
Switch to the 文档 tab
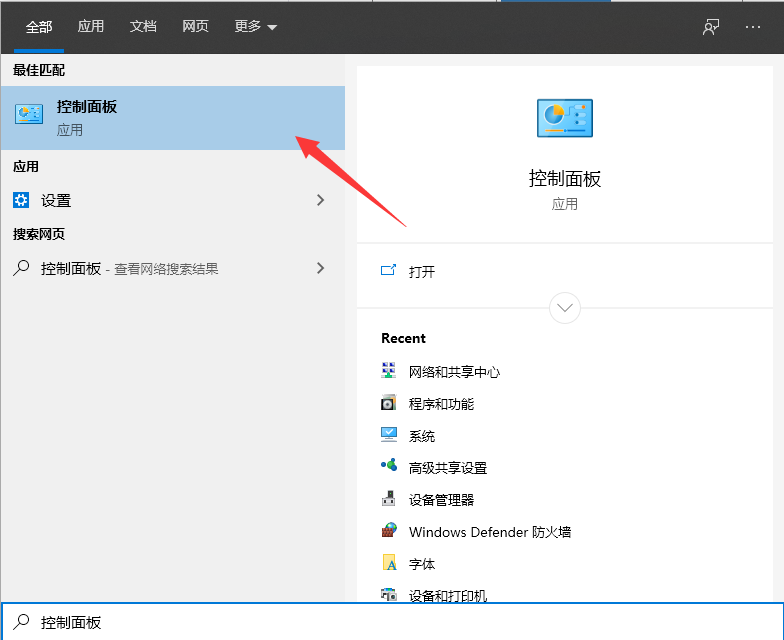pos(143,27)
